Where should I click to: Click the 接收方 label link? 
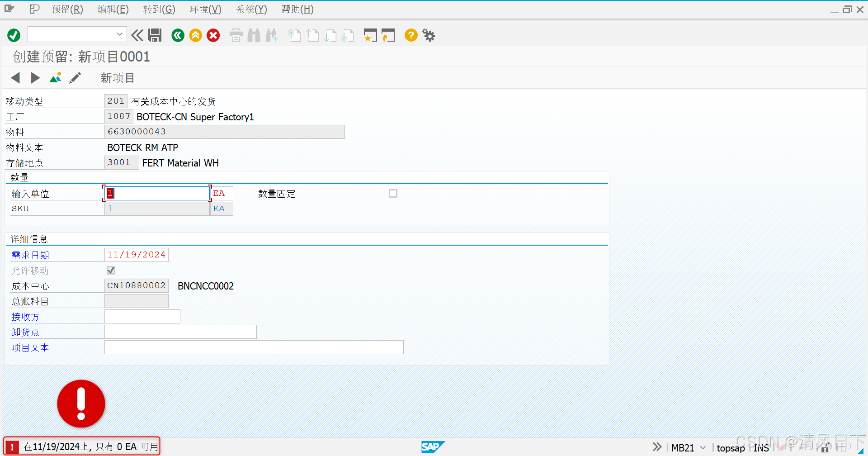click(26, 317)
